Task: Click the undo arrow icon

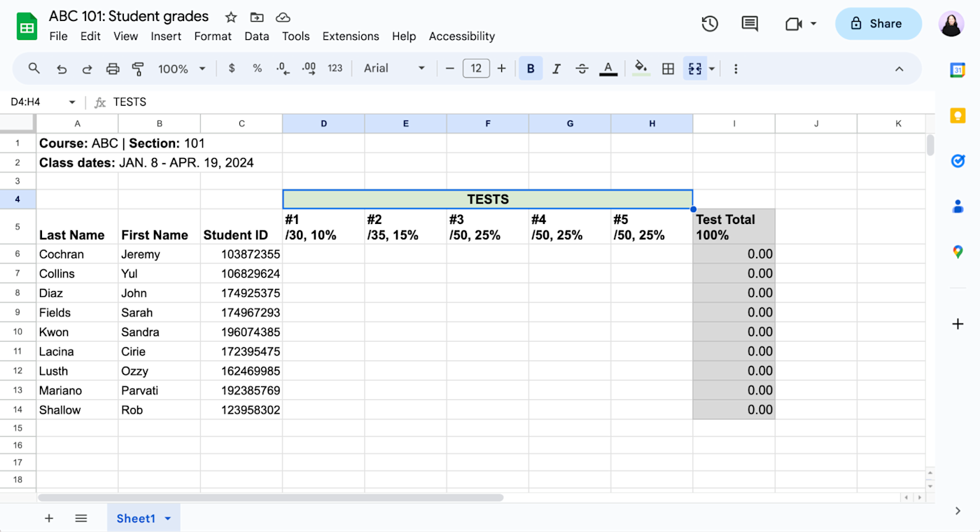Action: point(62,69)
